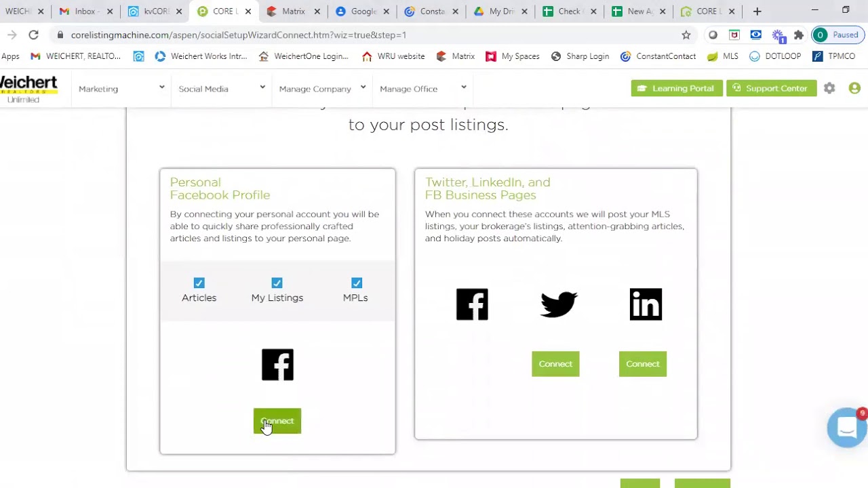Open the WRU website bookmark
Viewport: 868px width, 488px height.
[393, 56]
